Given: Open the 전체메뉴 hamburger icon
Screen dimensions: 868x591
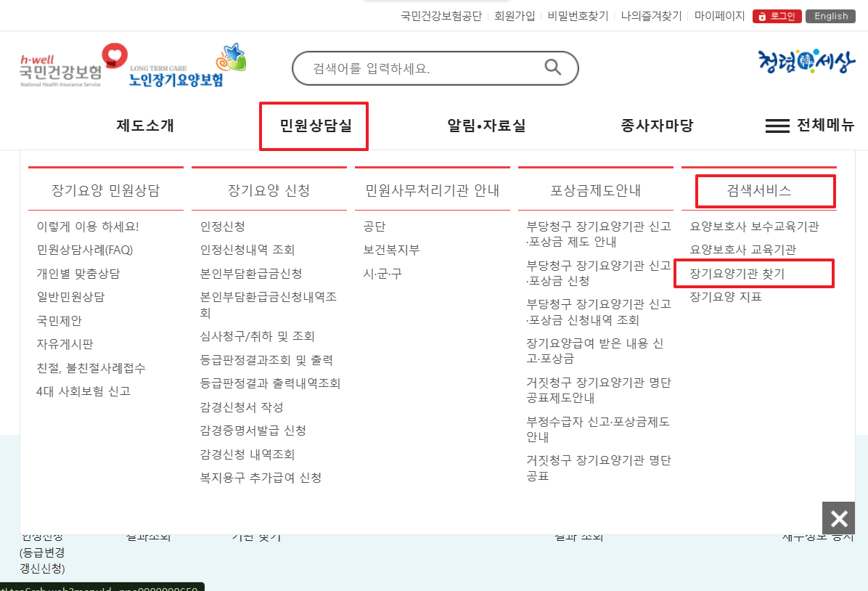Looking at the screenshot, I should tap(777, 125).
